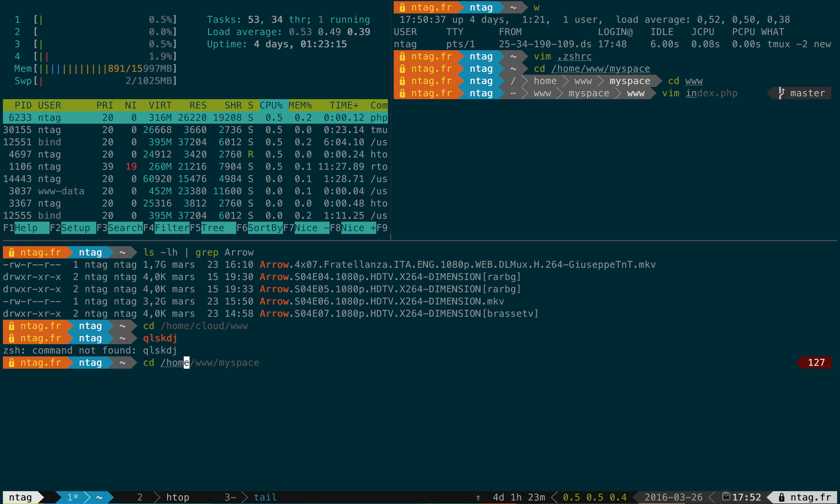Viewport: 840px width, 504px height.
Task: Click the upload arrow indicator in the status bar
Action: click(478, 497)
